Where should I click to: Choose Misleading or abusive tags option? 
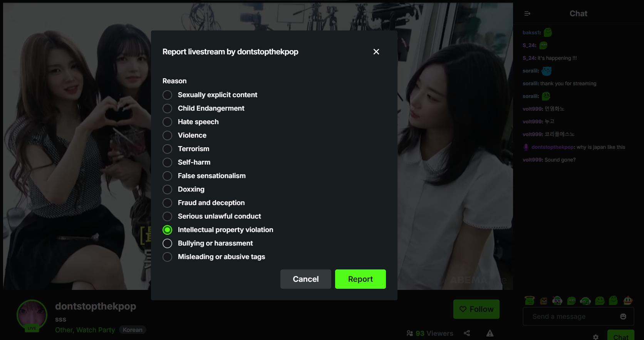[x=167, y=257]
